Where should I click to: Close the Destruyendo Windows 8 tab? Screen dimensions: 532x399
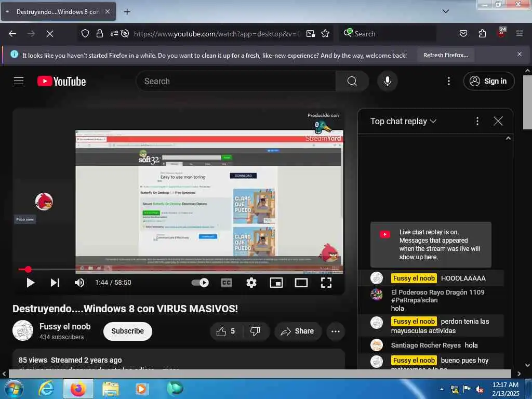coord(108,11)
